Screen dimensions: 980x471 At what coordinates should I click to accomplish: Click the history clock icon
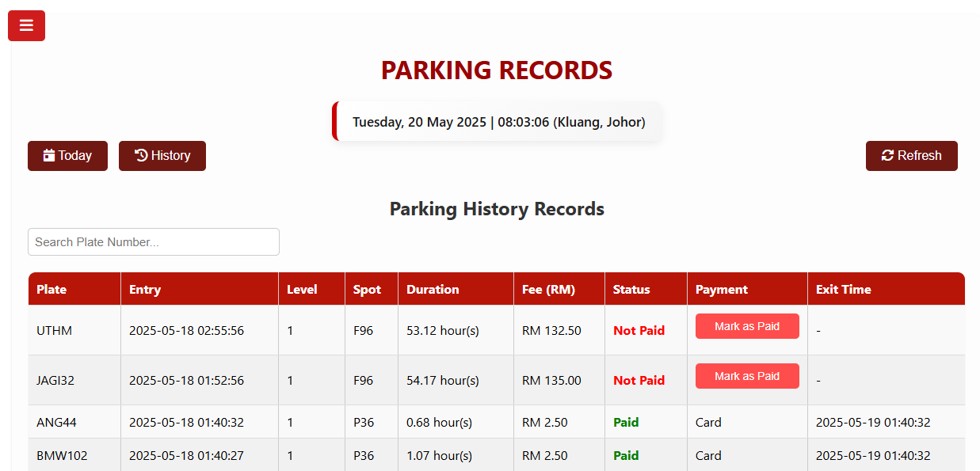coord(141,156)
